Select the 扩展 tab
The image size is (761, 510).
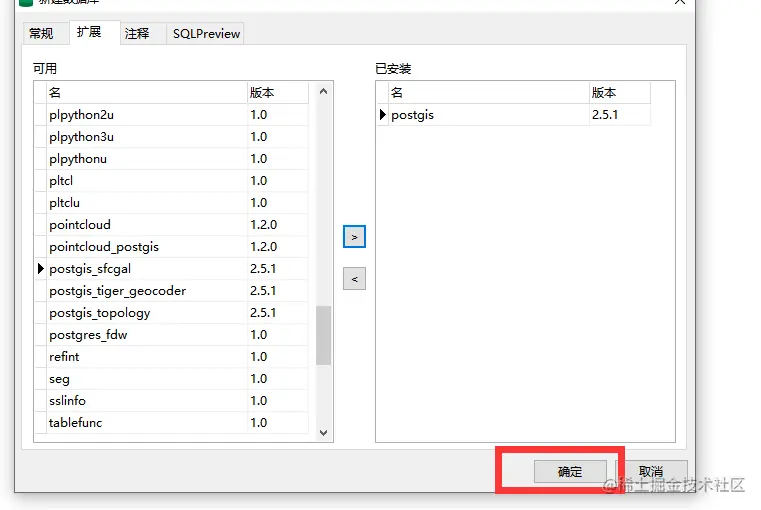coord(94,33)
